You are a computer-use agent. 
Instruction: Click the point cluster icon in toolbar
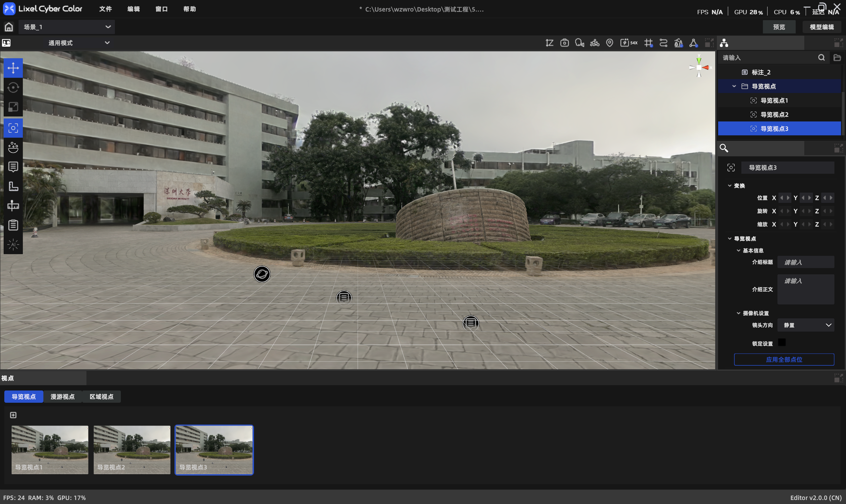click(595, 43)
